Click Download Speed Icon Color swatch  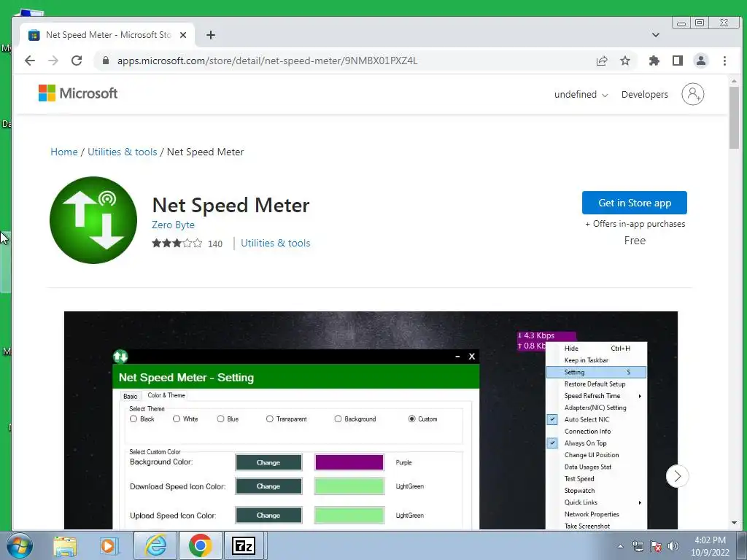pos(349,486)
